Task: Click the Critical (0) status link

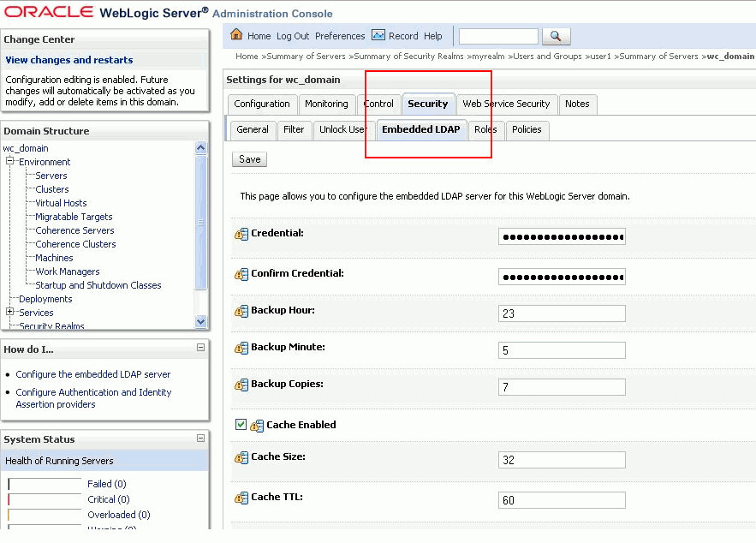Action: click(109, 499)
